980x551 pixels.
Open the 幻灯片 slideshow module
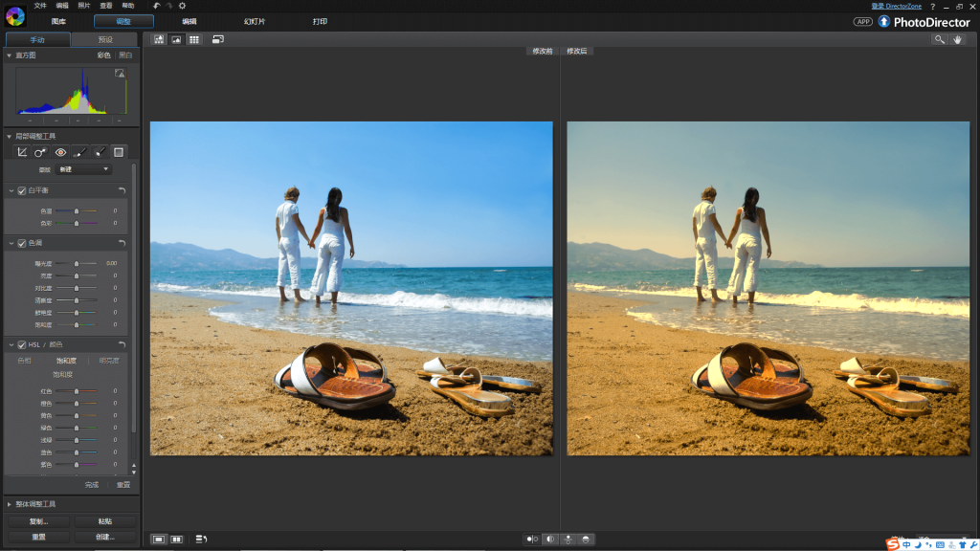point(255,21)
